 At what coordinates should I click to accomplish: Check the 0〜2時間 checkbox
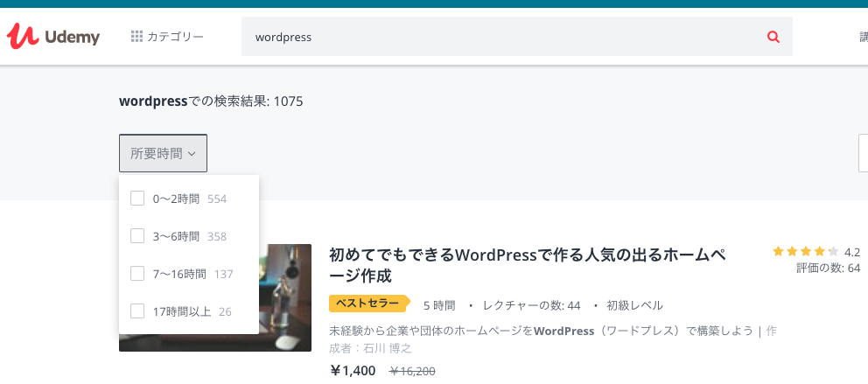(137, 198)
